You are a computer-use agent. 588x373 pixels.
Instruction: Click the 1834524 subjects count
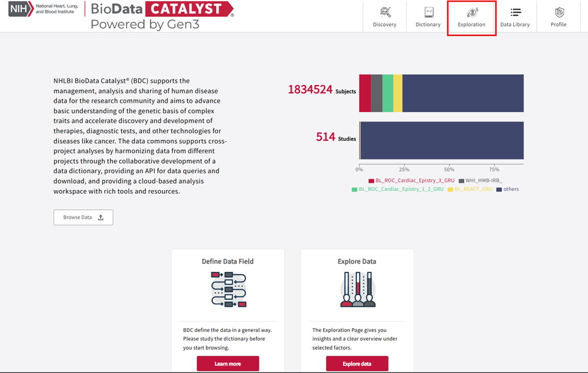click(310, 89)
